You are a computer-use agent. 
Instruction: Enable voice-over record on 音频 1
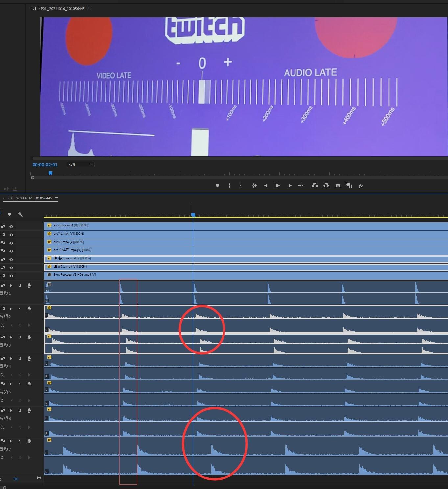click(x=29, y=285)
